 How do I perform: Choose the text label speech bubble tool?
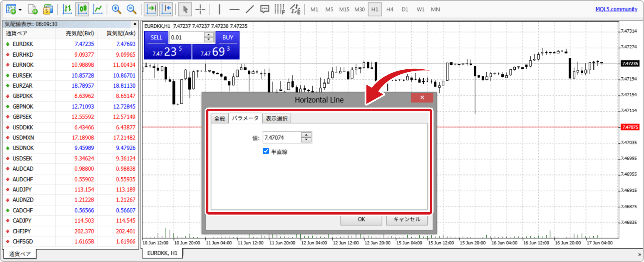(265, 9)
